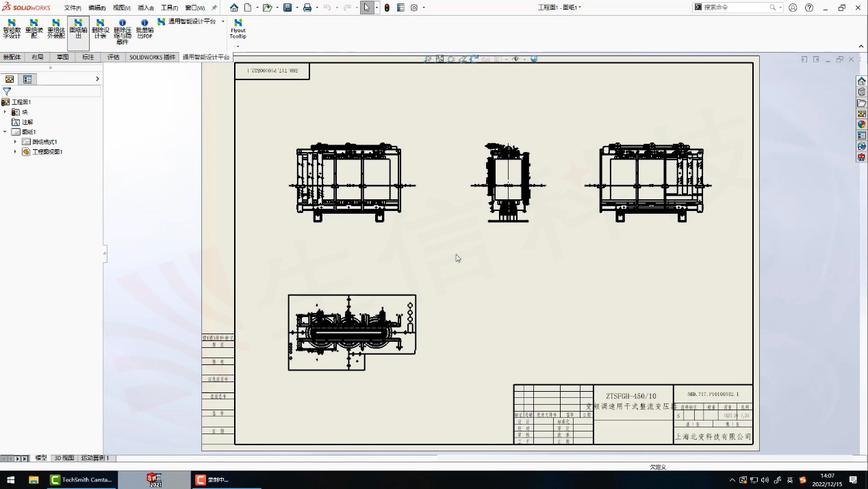Image resolution: width=868 pixels, height=489 pixels.
Task: Expand the 工程图视图1 node
Action: click(x=15, y=151)
